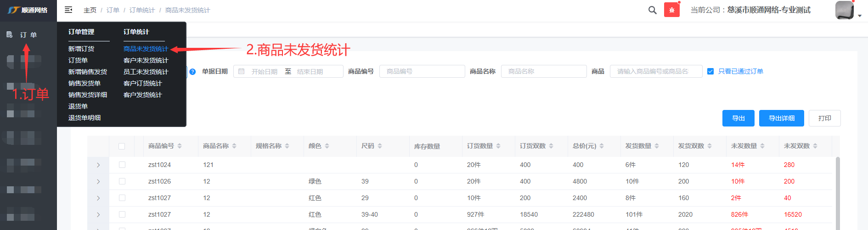Image resolution: width=868 pixels, height=230 pixels.
Task: Focus the 商品编号 input field
Action: (422, 71)
